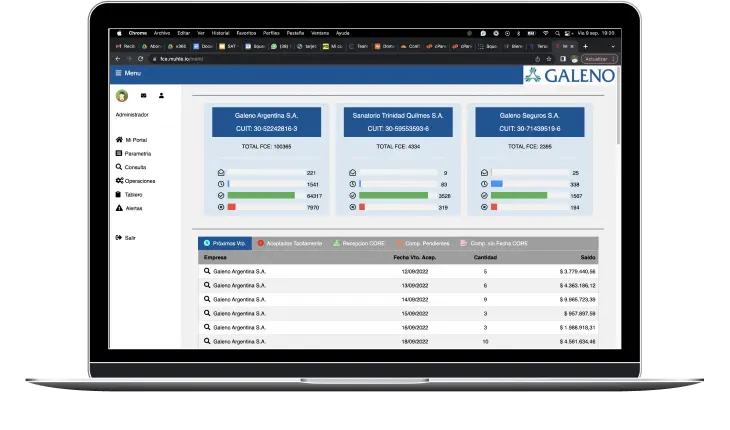Image resolution: width=730 pixels, height=430 pixels.
Task: Click check-circle icon in Galeno Argentina card
Action: click(x=221, y=196)
